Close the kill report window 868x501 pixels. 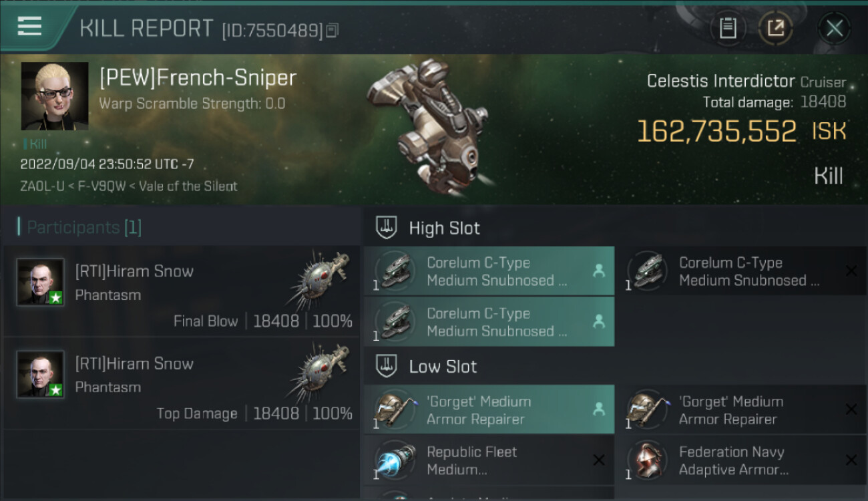click(x=834, y=28)
